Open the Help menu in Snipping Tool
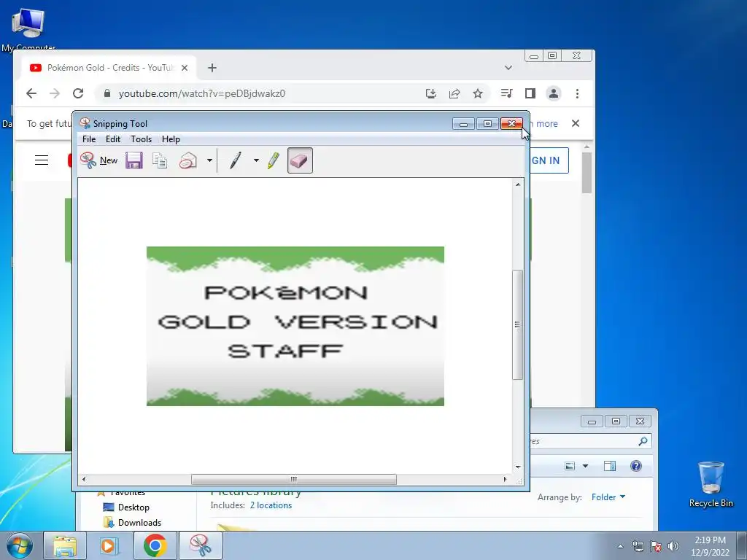Viewport: 747px width, 560px height. (x=171, y=139)
